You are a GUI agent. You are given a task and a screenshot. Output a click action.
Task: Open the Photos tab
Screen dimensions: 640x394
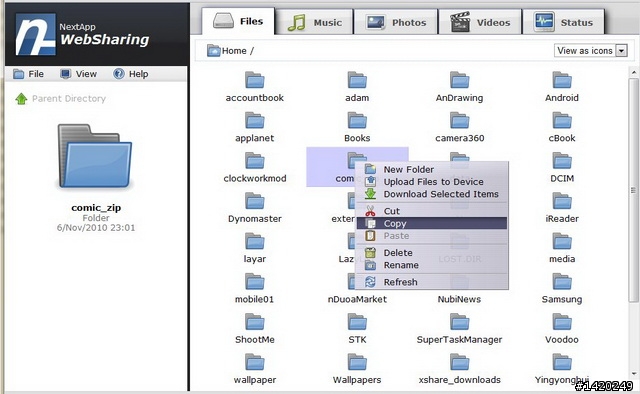point(396,22)
